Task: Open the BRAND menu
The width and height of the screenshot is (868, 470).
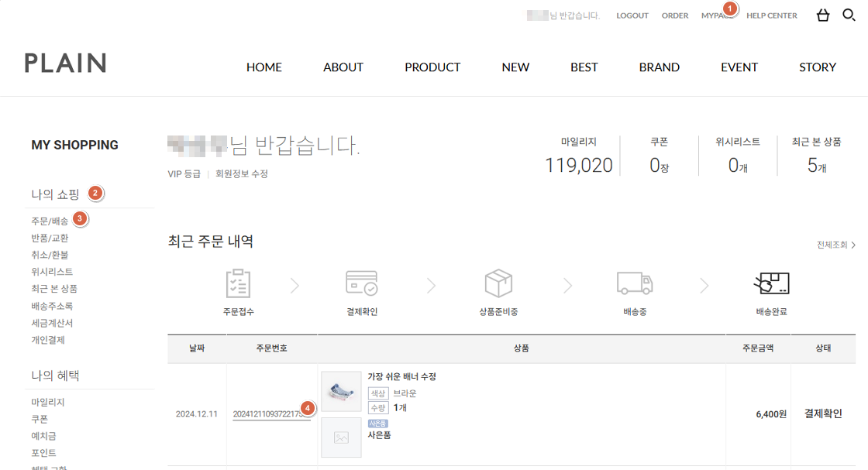Action: coord(660,67)
